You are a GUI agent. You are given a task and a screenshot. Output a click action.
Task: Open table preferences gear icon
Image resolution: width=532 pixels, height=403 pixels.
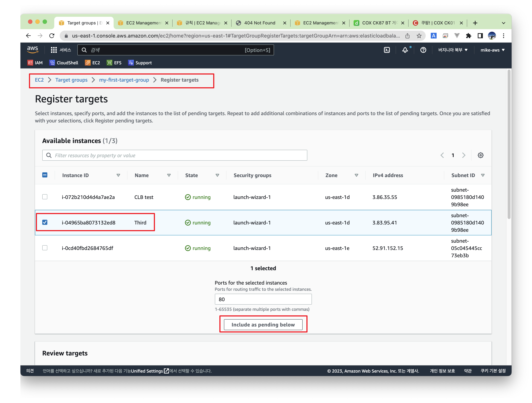coord(480,155)
